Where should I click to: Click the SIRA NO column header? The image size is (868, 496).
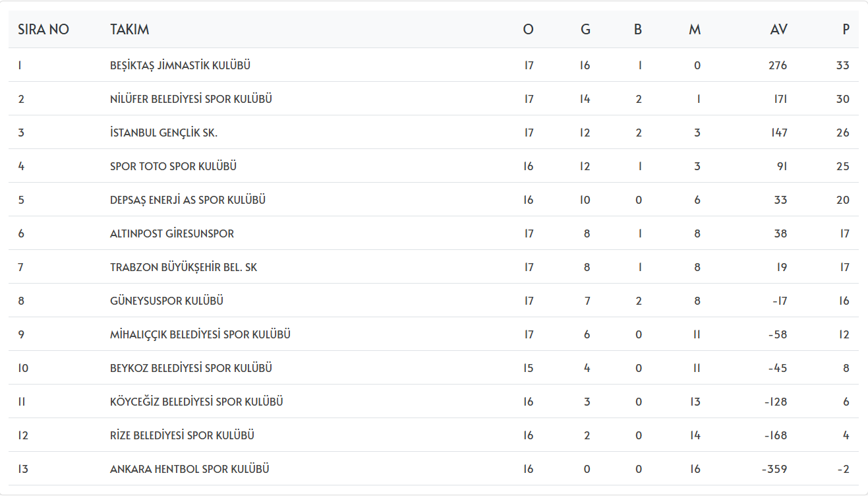click(43, 30)
